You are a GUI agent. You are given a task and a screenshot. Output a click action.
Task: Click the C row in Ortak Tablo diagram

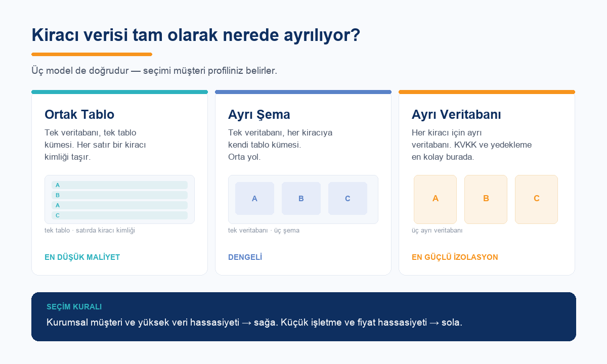click(x=119, y=215)
